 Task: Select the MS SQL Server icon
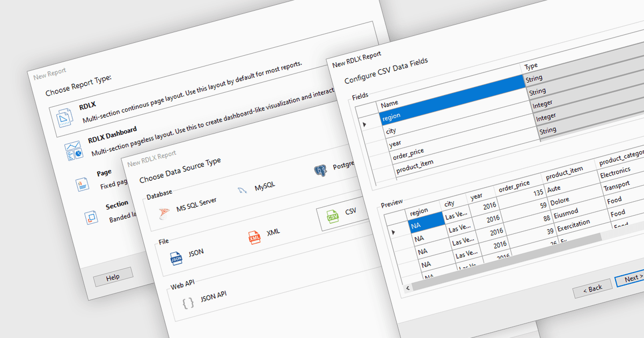[x=164, y=214]
